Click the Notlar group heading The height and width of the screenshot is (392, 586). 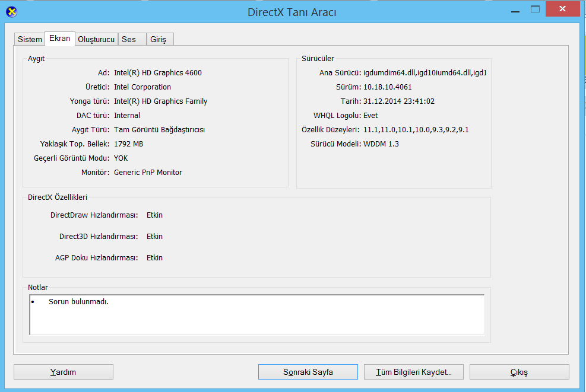[38, 288]
